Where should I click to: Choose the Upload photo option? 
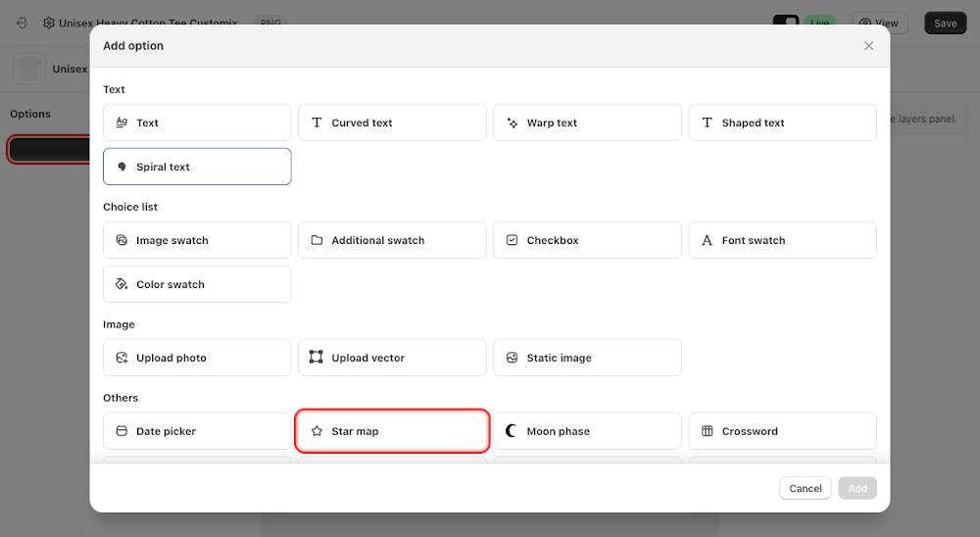click(197, 358)
